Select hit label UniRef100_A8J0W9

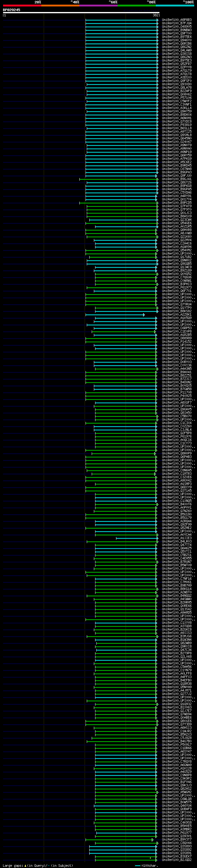(177, 233)
